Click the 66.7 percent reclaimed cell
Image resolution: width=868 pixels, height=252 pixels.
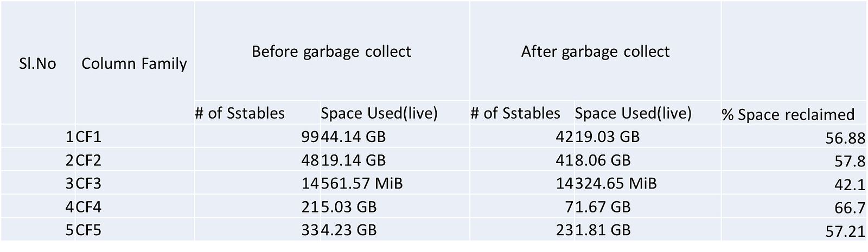click(x=850, y=208)
